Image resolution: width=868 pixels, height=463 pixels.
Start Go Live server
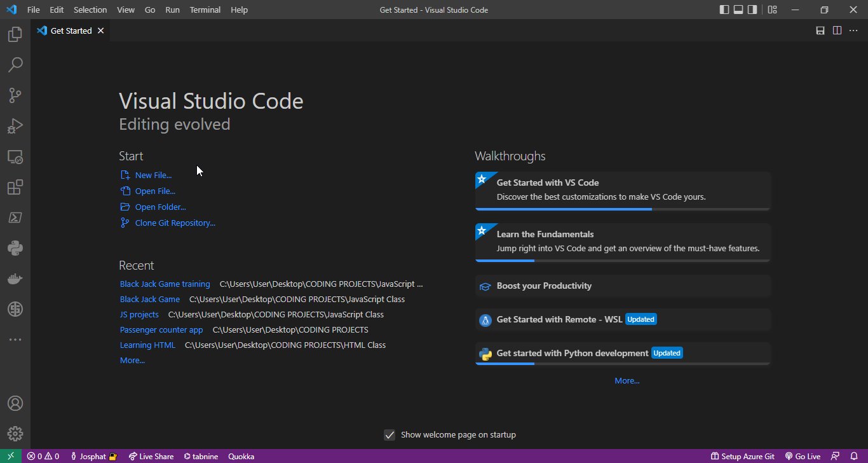(803, 456)
